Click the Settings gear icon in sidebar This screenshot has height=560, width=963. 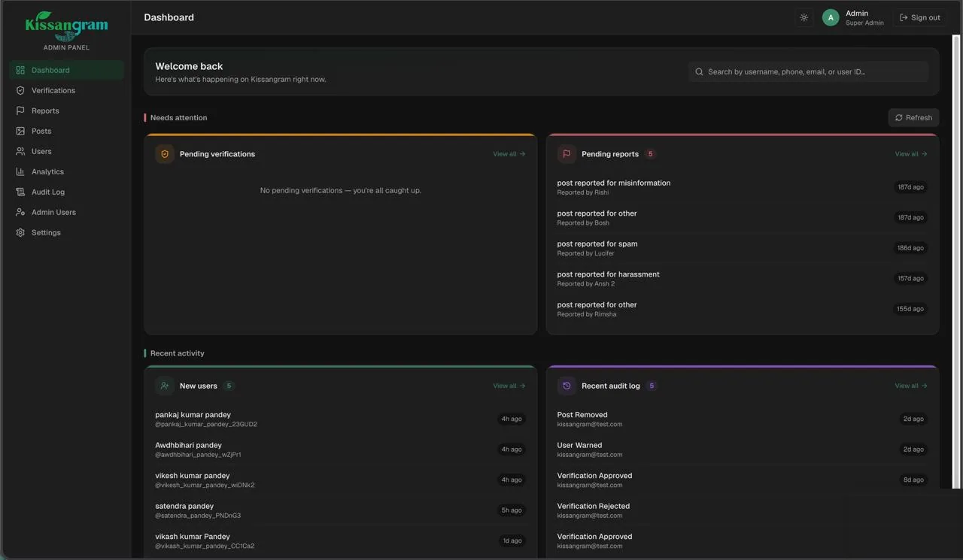20,232
